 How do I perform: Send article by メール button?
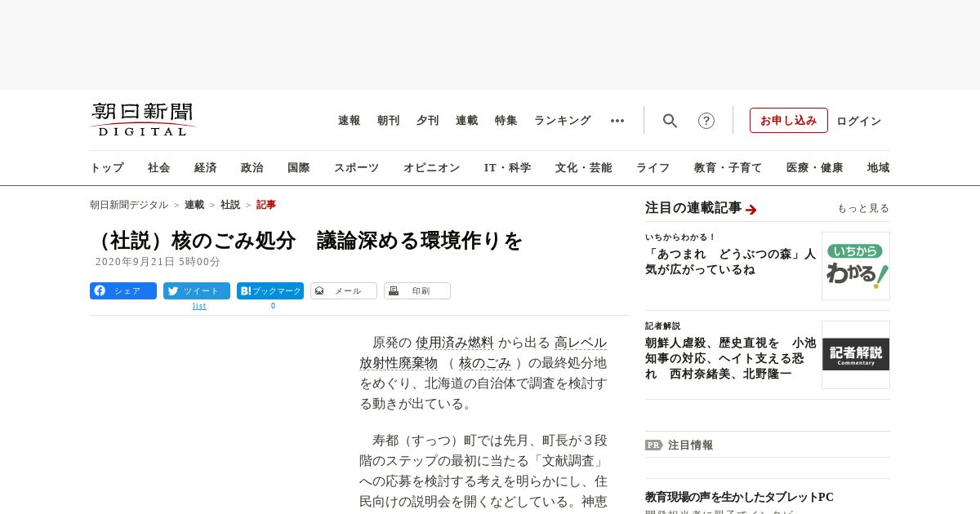tap(344, 291)
